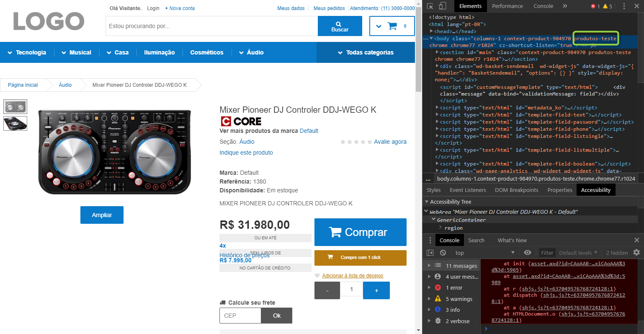Click the console Filter field

coord(547,253)
